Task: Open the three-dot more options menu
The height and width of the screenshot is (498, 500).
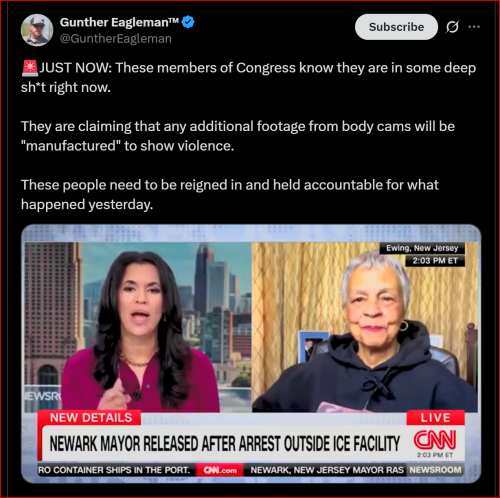Action: coord(474,27)
